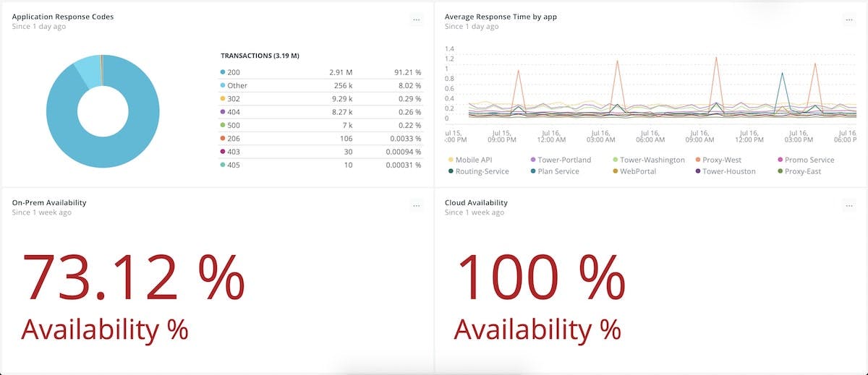
Task: Click the Jul 15, 09:00 PM axis label
Action: coord(502,137)
